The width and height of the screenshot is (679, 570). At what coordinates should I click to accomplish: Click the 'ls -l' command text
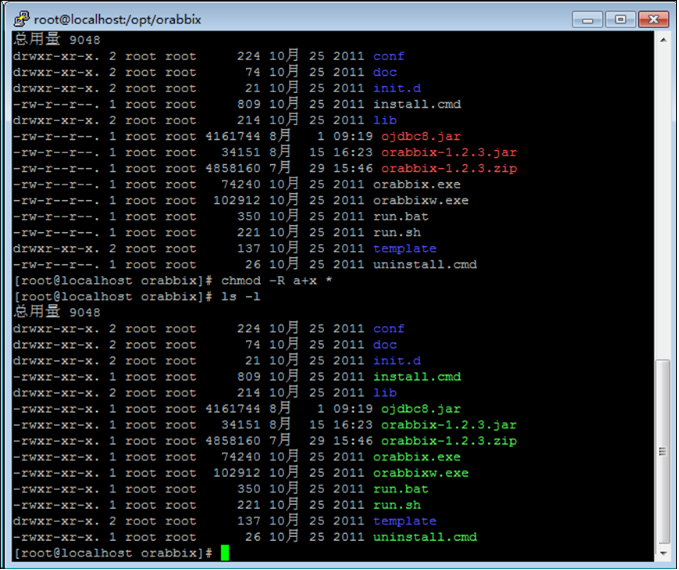pyautogui.click(x=240, y=297)
